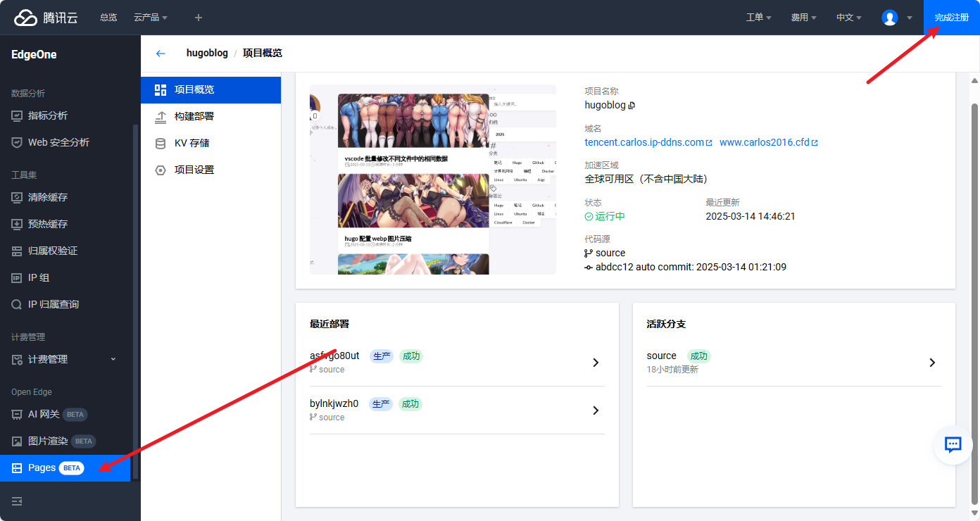The image size is (980, 521).
Task: Open the 总览 overview menu item
Action: tap(108, 18)
